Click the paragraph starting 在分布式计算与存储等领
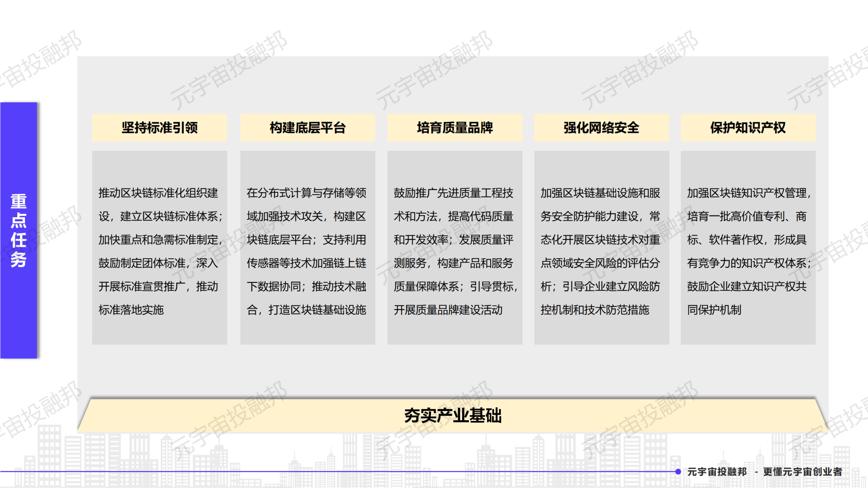Image resolution: width=868 pixels, height=488 pixels. 306,251
